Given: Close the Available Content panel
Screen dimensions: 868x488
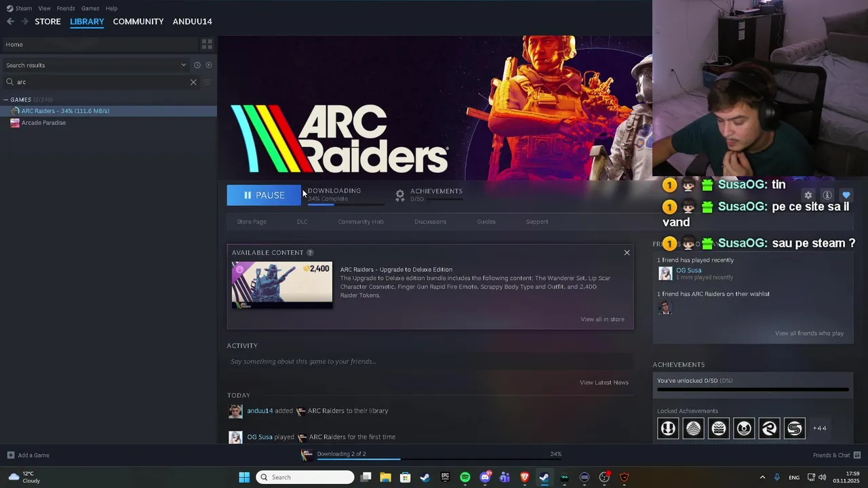Looking at the screenshot, I should tap(627, 253).
